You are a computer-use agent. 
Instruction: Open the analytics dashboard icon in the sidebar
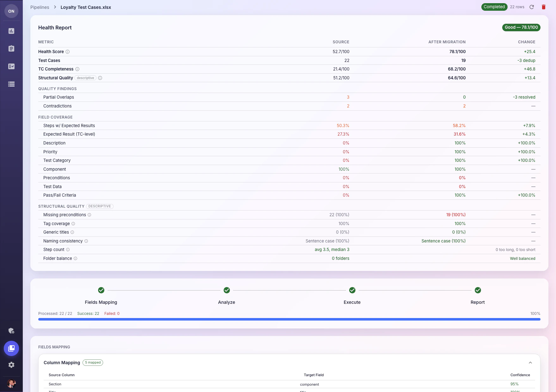point(11,31)
